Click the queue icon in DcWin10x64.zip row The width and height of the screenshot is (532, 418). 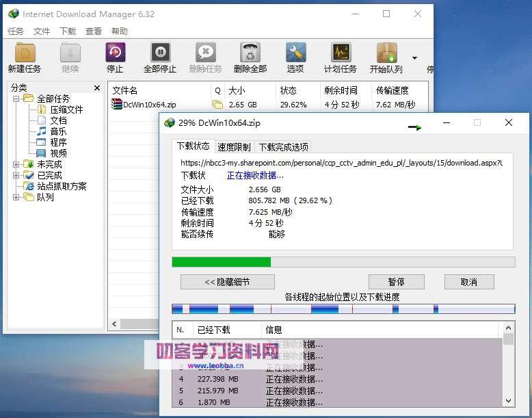pos(217,104)
